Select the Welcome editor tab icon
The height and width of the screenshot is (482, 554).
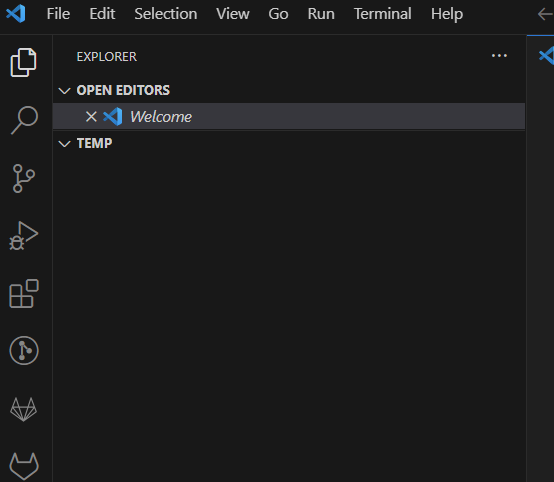click(x=546, y=56)
